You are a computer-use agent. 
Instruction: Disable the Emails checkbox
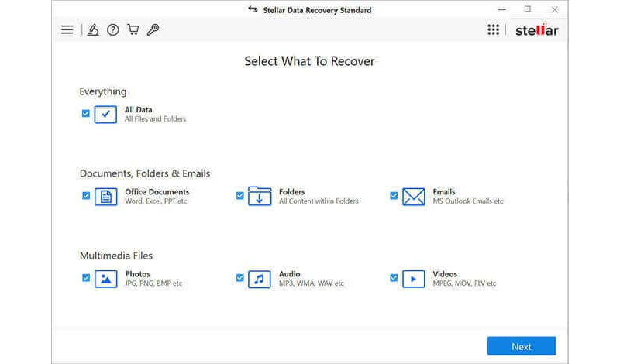coord(394,196)
